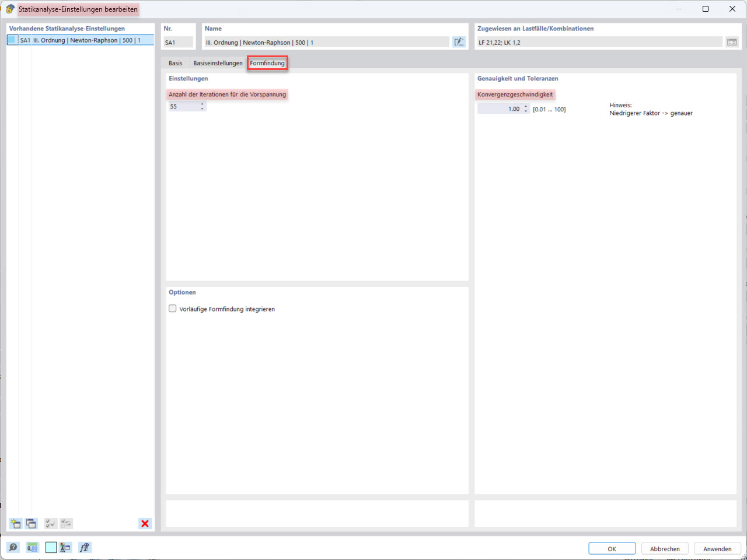The width and height of the screenshot is (747, 560).
Task: Open the Basiseinstellungen tab
Action: (x=218, y=62)
